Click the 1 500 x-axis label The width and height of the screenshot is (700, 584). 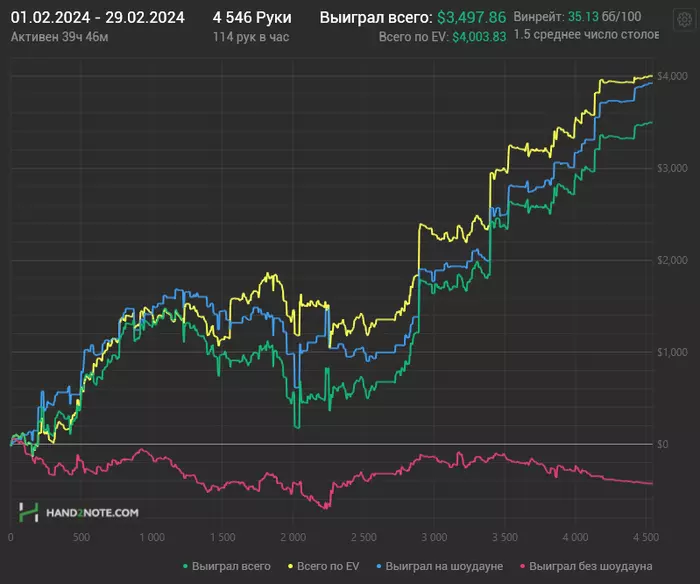[223, 537]
